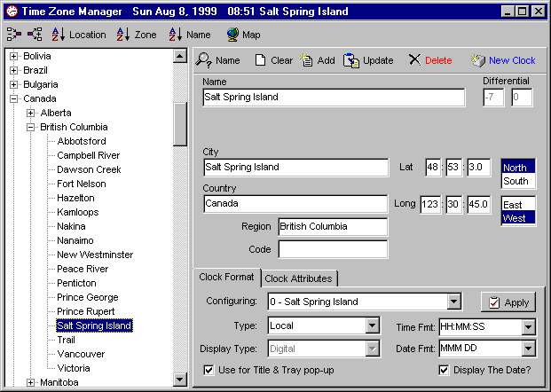Screen dimensions: 551x392
Task: Collapse the Canada tree node
Action: 13,98
